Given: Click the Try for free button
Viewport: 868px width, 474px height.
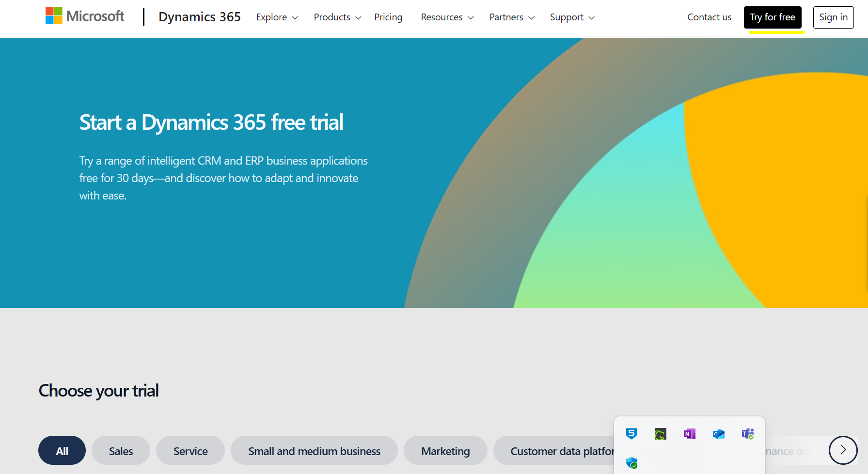Looking at the screenshot, I should coord(773,17).
